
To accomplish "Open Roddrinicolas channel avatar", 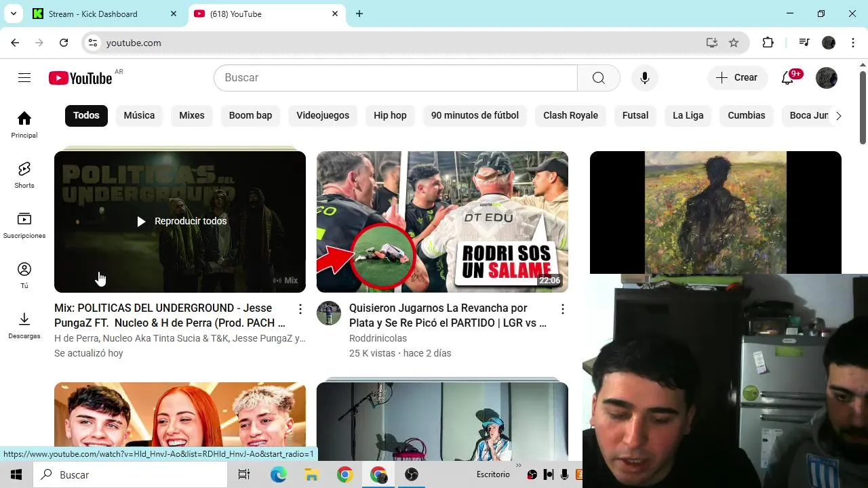I will 329,313.
